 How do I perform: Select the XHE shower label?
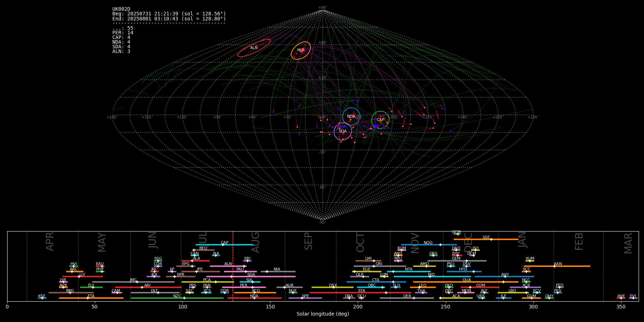tap(621, 296)
